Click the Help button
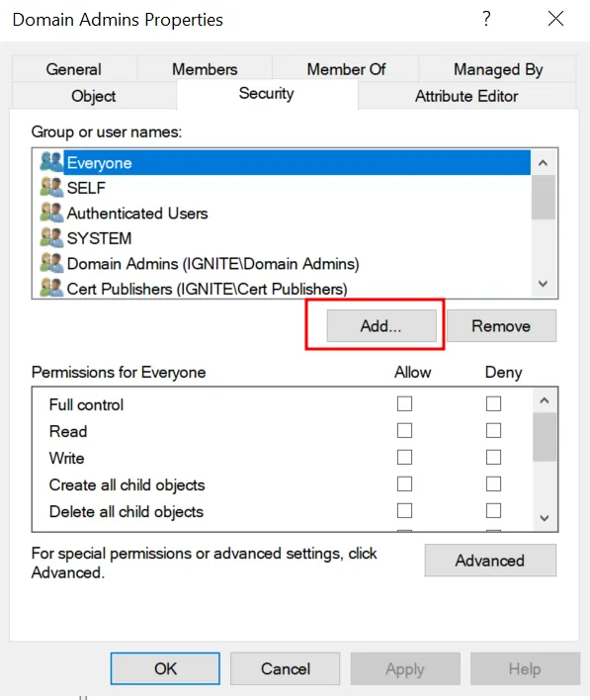Viewport: 590px width, 700px height. [x=525, y=668]
